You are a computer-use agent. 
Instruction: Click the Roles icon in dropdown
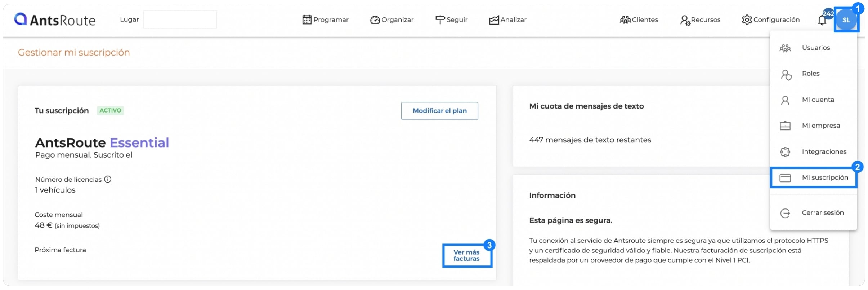point(786,75)
